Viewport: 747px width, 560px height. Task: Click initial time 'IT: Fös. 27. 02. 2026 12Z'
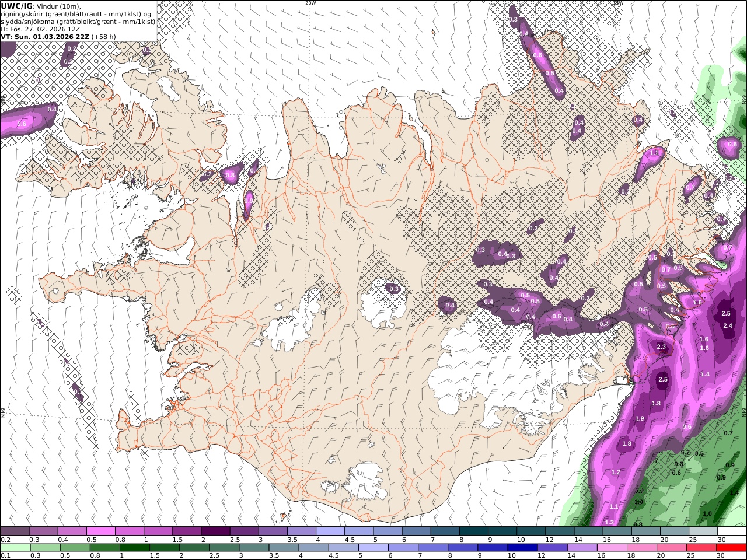(x=41, y=29)
